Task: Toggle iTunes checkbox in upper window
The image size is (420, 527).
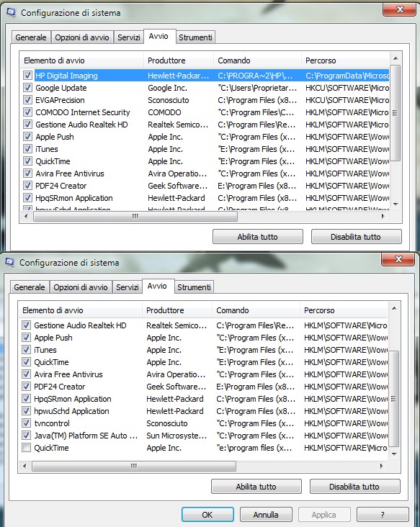Action: [27, 149]
